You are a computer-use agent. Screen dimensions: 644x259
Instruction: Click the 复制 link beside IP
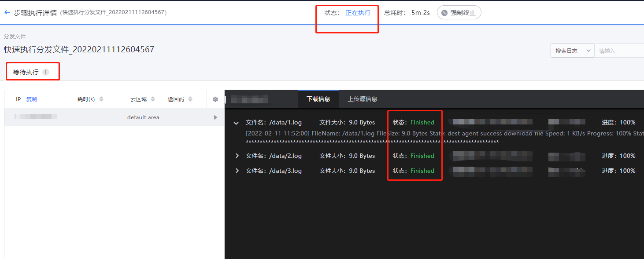pos(32,99)
